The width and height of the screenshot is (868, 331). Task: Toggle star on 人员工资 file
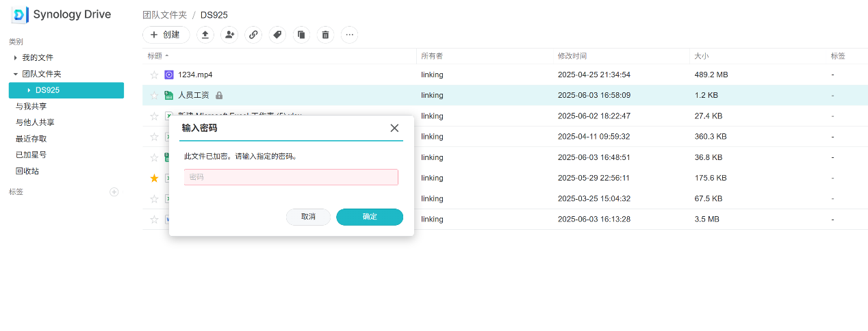154,96
